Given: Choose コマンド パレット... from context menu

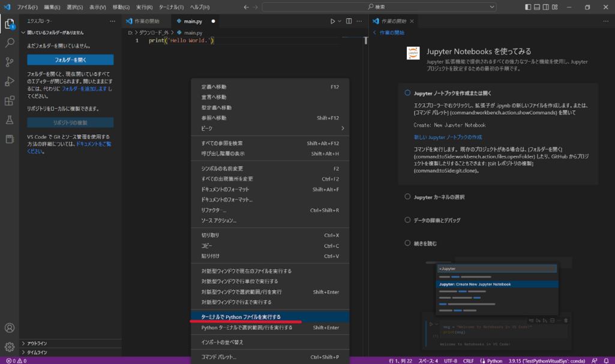Looking at the screenshot, I should [270, 357].
